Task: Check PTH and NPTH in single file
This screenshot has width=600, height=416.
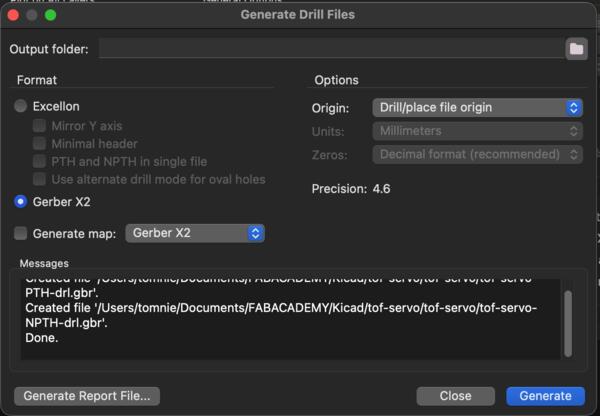Action: tap(39, 162)
